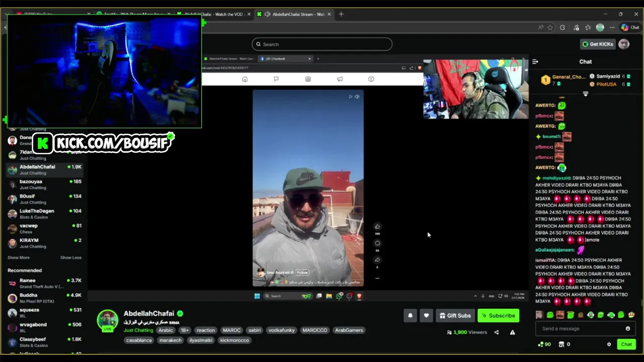The width and height of the screenshot is (644, 362).
Task: Click the 1,900 Viewers count
Action: pyautogui.click(x=467, y=332)
